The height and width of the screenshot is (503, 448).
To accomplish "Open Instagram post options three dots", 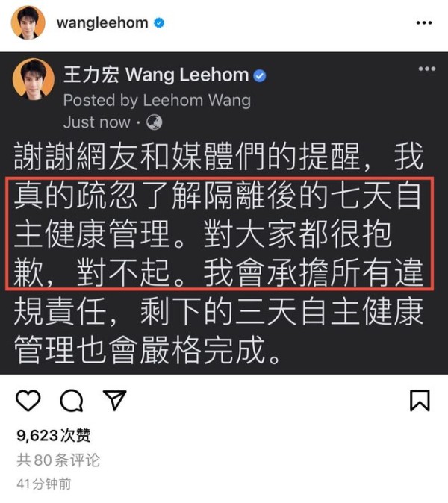I will point(424,23).
